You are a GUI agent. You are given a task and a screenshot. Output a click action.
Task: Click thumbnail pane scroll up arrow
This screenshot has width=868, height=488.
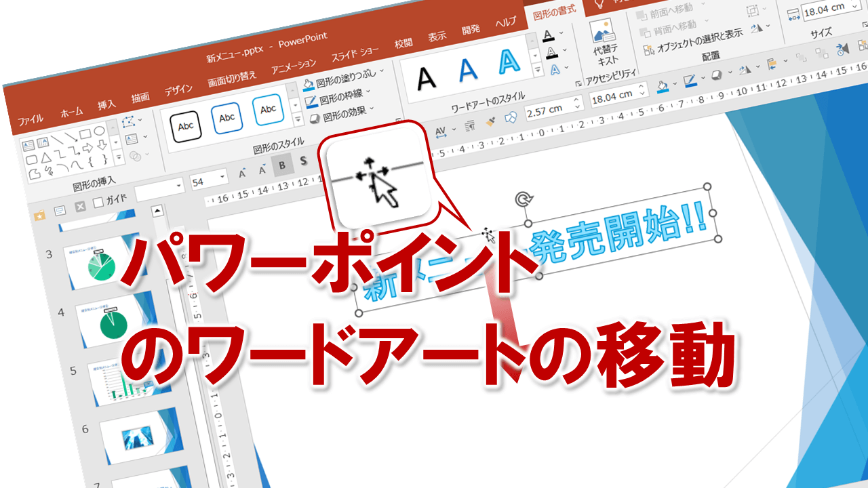pyautogui.click(x=157, y=211)
